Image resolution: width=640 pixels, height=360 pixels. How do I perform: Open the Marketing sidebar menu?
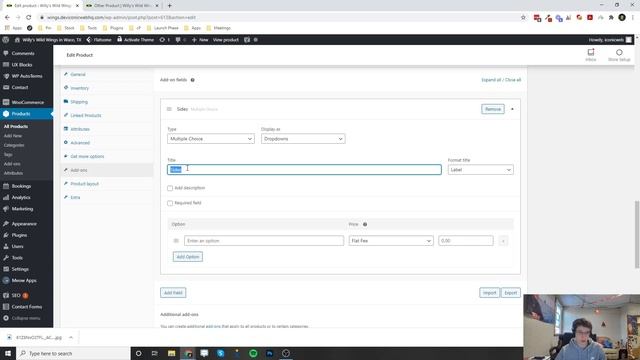click(22, 209)
